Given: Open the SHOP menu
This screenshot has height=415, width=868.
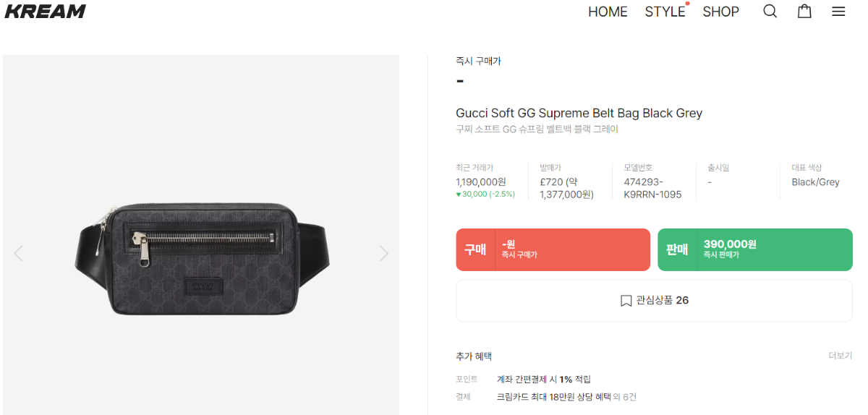Looking at the screenshot, I should (720, 12).
